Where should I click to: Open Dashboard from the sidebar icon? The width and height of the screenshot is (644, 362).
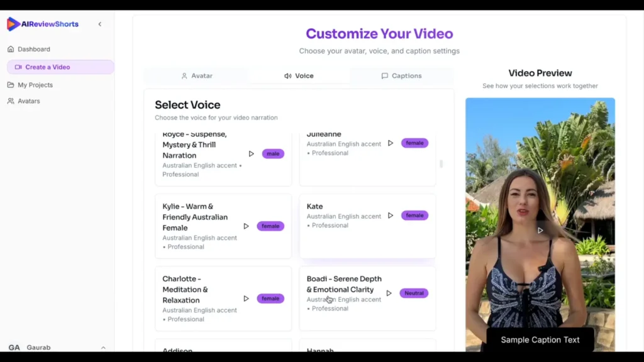pos(11,48)
